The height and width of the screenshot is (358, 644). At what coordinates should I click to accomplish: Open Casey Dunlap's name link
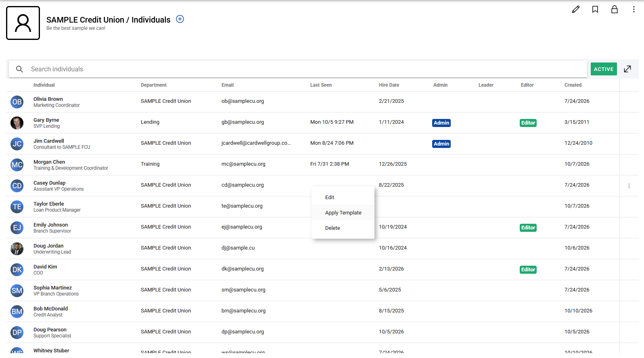(50, 183)
